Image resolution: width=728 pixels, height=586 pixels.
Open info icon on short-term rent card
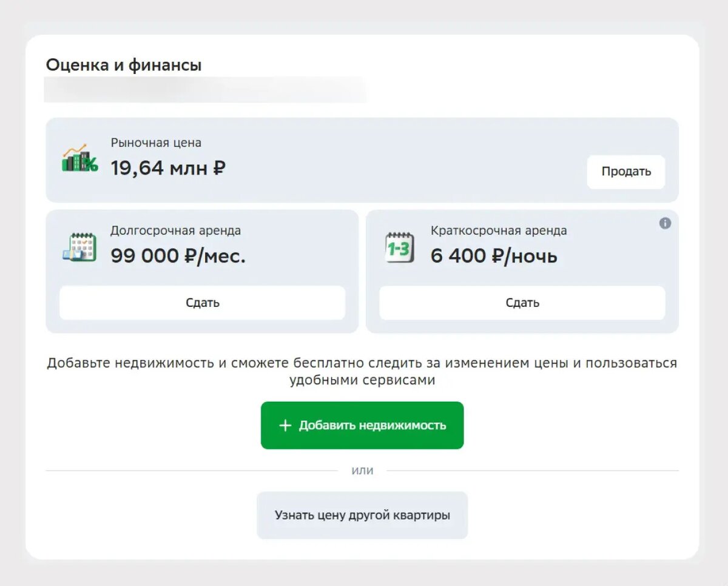tap(665, 223)
